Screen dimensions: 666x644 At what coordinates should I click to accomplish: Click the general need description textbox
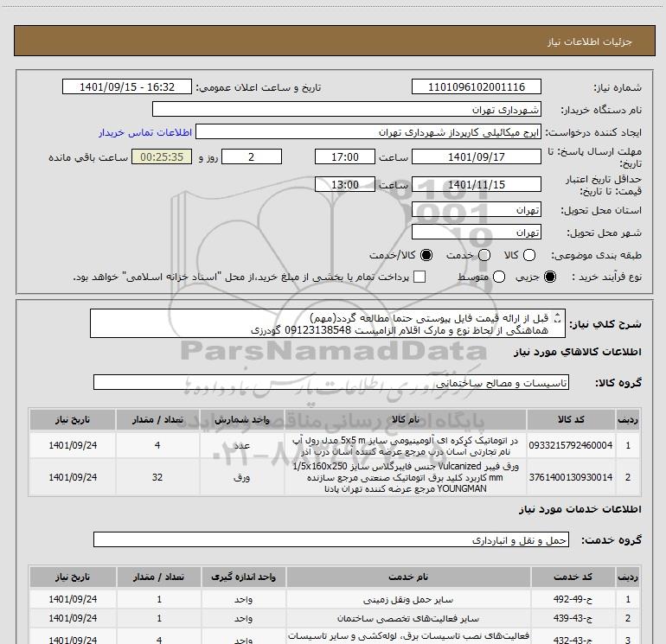click(328, 323)
